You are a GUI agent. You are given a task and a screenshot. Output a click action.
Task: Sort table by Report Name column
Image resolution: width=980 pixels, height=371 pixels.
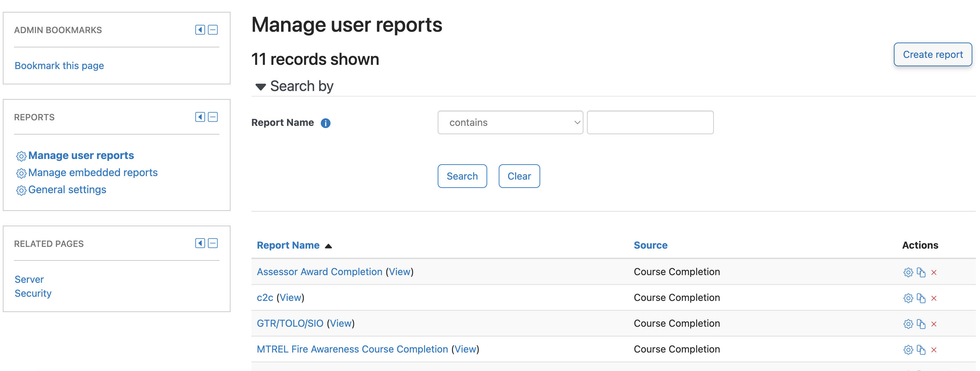click(288, 245)
